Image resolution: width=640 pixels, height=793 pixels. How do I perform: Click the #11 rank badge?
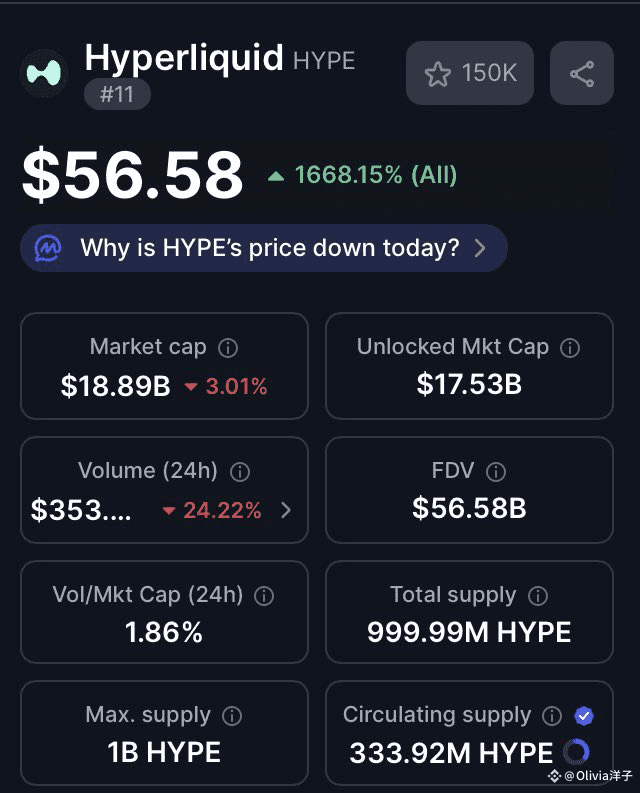pyautogui.click(x=117, y=95)
